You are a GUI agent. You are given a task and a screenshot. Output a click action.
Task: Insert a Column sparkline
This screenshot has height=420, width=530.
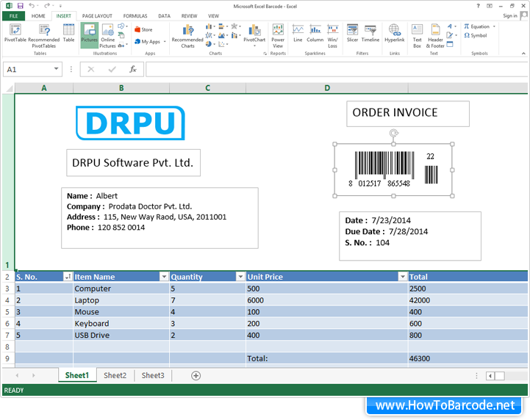point(315,33)
